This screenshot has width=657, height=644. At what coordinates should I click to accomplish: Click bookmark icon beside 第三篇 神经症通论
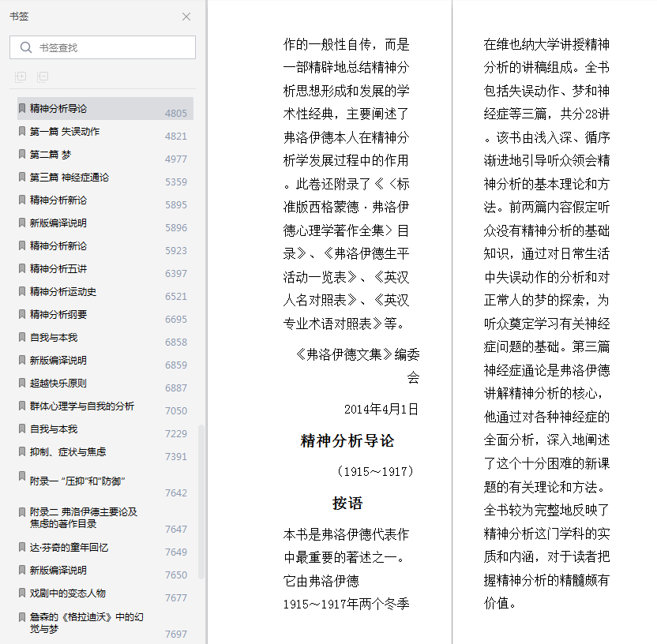pyautogui.click(x=22, y=177)
